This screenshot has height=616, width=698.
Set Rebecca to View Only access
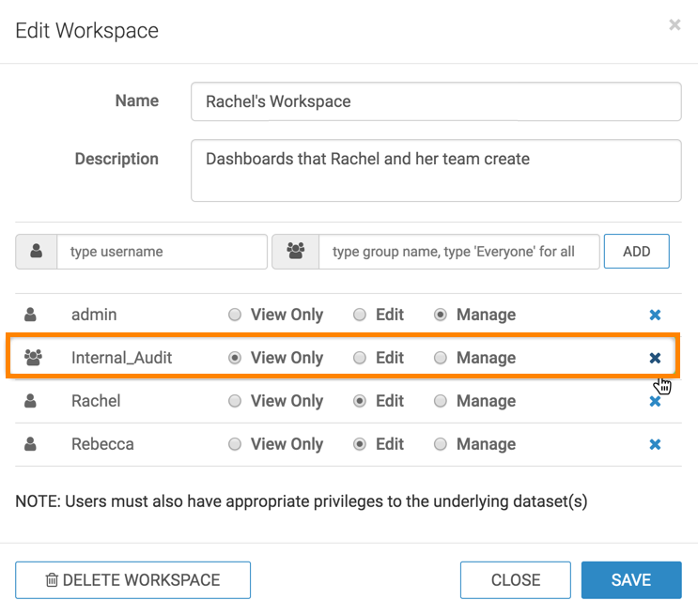[x=236, y=444]
